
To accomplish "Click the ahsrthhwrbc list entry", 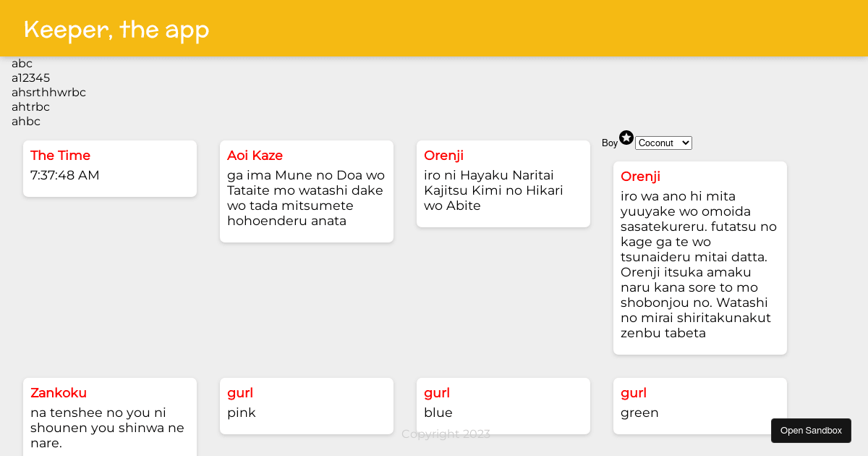I will click(48, 93).
